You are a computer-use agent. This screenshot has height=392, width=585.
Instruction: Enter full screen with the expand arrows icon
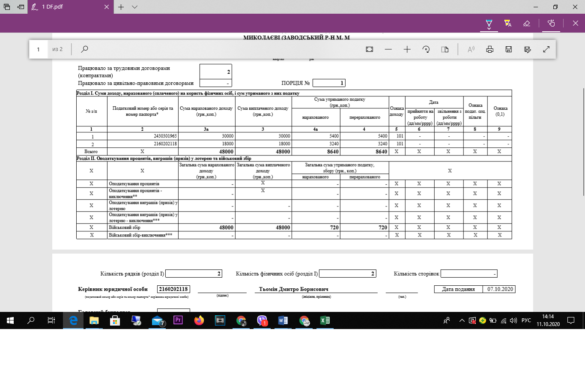pyautogui.click(x=546, y=49)
